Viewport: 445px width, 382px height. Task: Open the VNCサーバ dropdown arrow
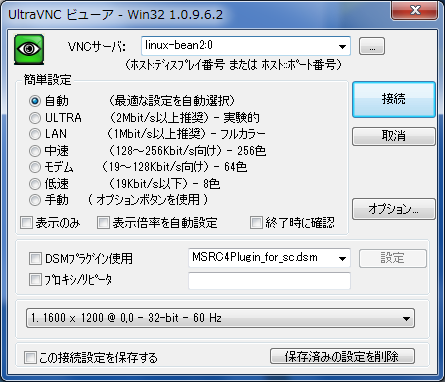(342, 46)
